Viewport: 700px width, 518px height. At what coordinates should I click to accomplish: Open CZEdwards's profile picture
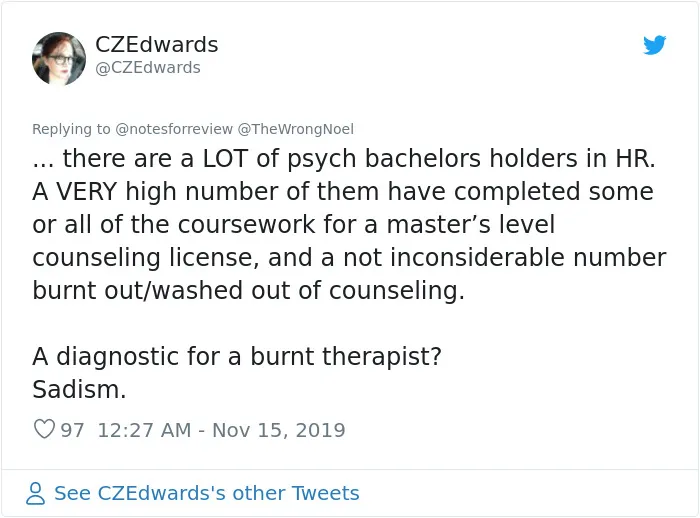click(x=59, y=58)
